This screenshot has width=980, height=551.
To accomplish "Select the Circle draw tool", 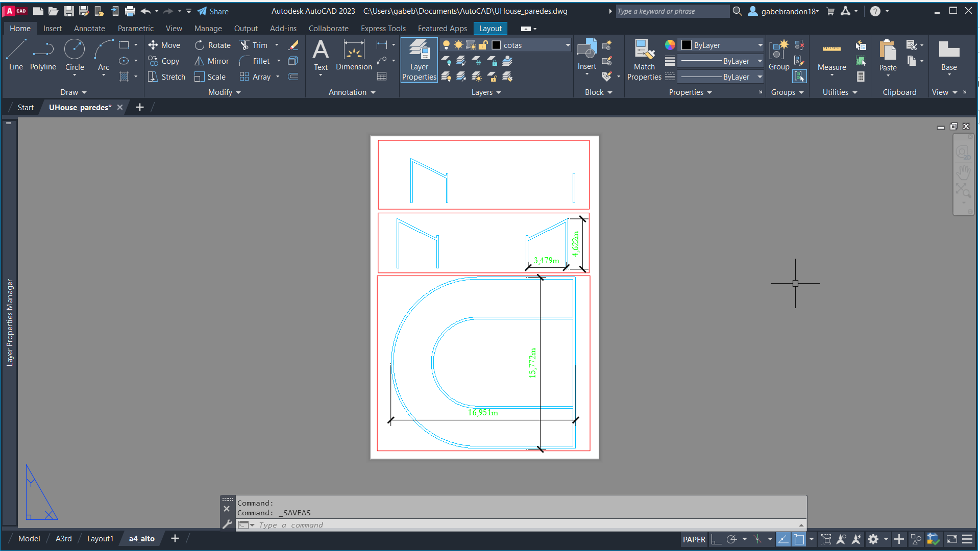I will point(75,54).
